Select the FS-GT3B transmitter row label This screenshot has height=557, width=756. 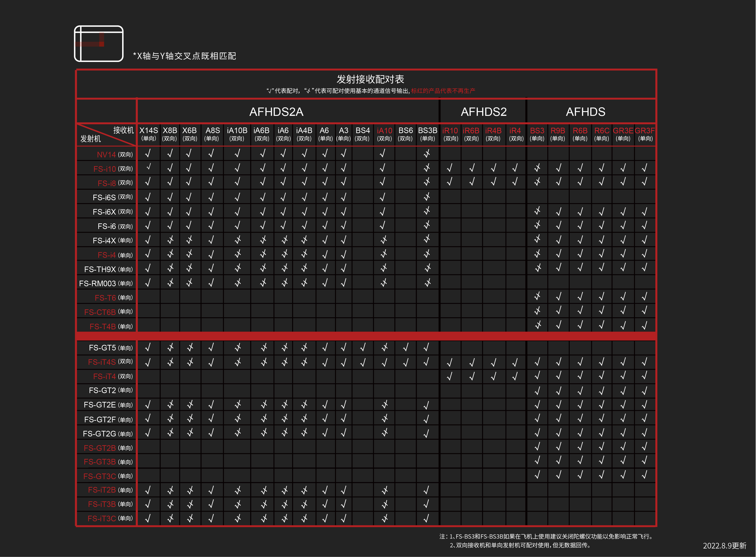(x=108, y=462)
